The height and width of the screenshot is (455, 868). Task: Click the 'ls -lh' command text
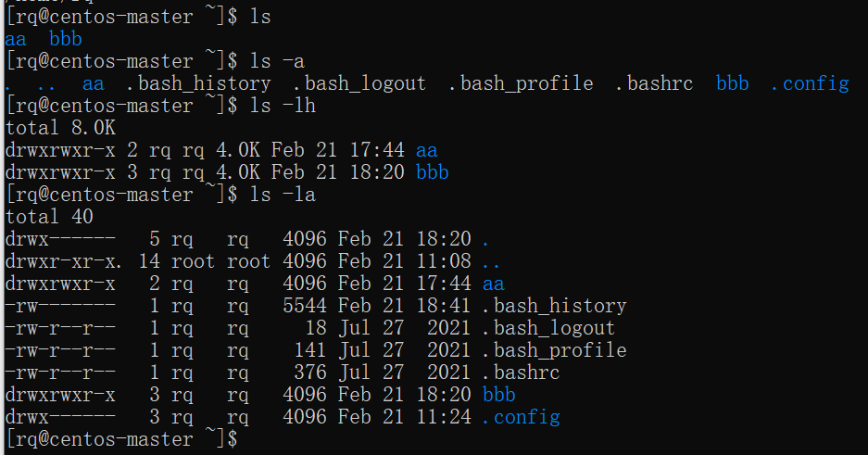[x=283, y=105]
